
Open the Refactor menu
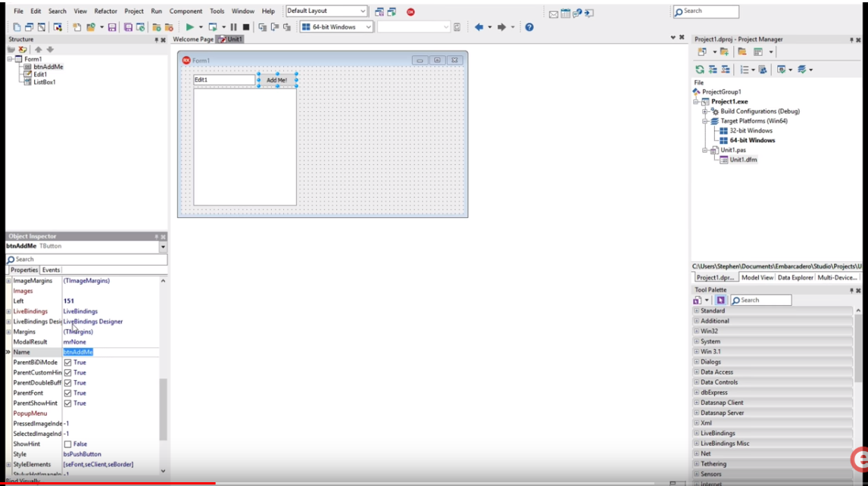coord(105,11)
